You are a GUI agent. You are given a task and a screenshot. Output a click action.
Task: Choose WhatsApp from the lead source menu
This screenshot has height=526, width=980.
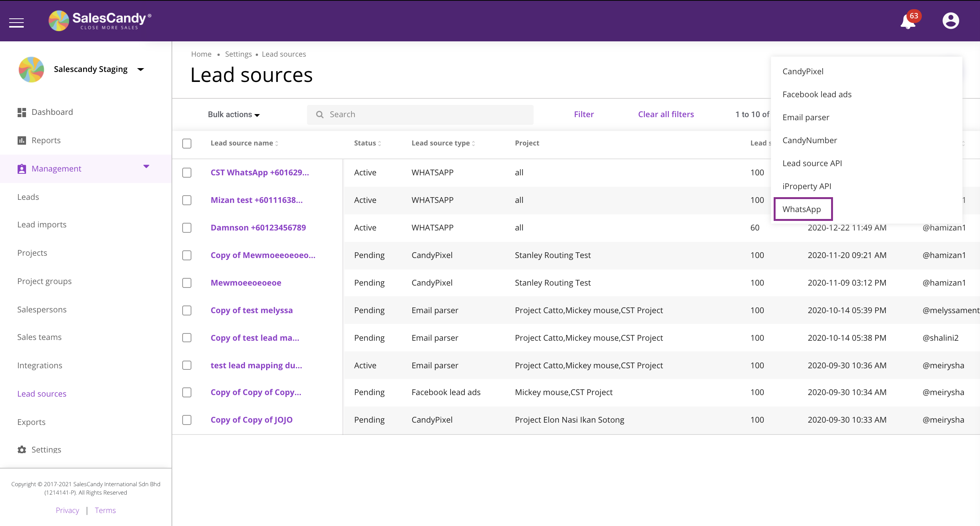(x=802, y=209)
